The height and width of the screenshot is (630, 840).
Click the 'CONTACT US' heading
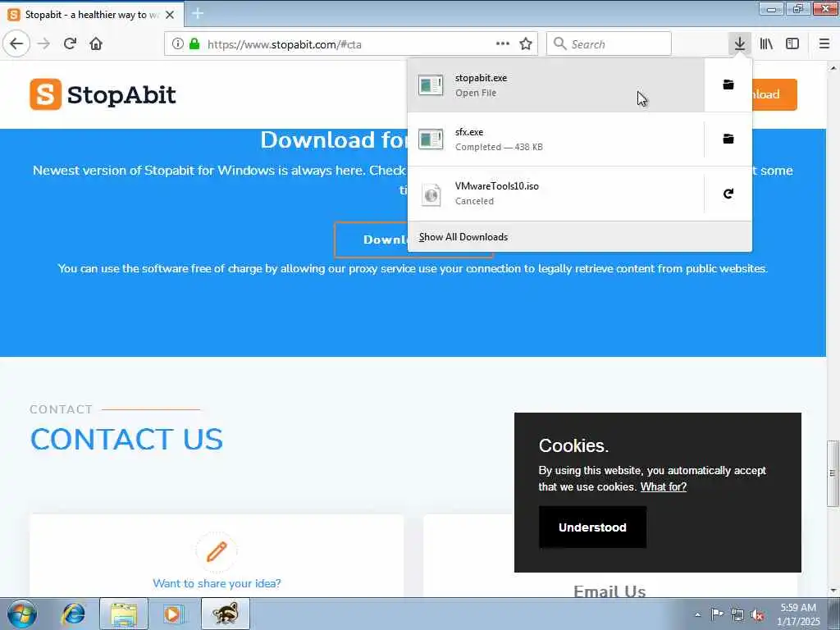pyautogui.click(x=126, y=440)
